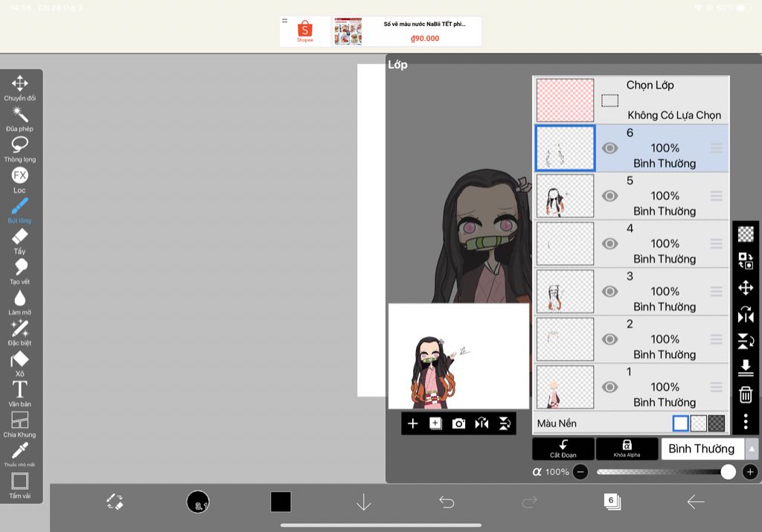This screenshot has height=532, width=762.
Task: Select the Đũa phép magic wand tool
Action: coord(19,119)
